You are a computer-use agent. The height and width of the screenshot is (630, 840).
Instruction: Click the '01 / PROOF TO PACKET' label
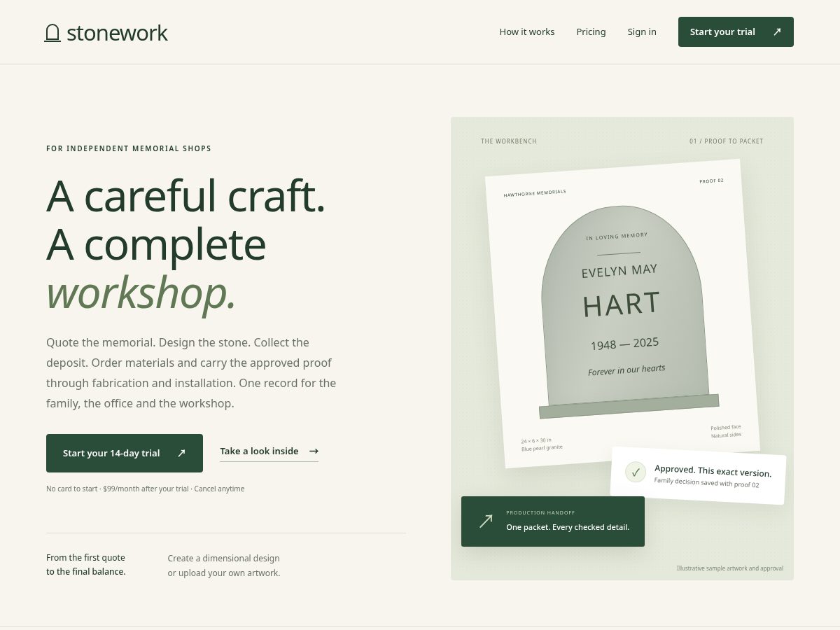click(727, 141)
